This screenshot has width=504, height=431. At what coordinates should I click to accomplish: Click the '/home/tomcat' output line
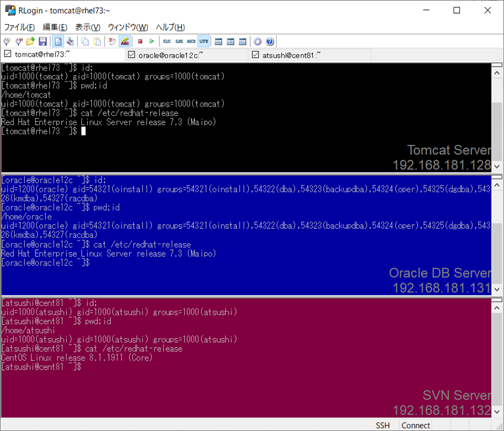pos(26,95)
